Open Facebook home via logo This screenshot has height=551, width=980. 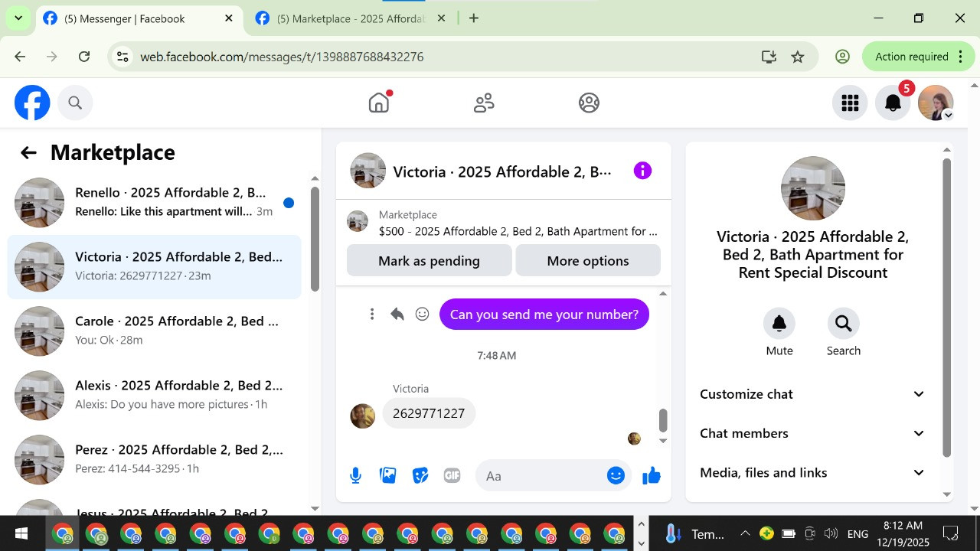[32, 103]
